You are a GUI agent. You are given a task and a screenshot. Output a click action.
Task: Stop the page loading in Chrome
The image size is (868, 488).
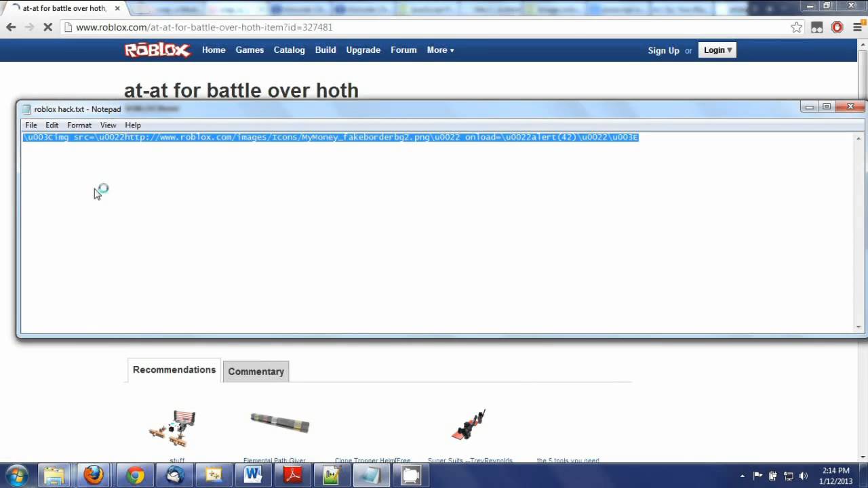click(47, 27)
